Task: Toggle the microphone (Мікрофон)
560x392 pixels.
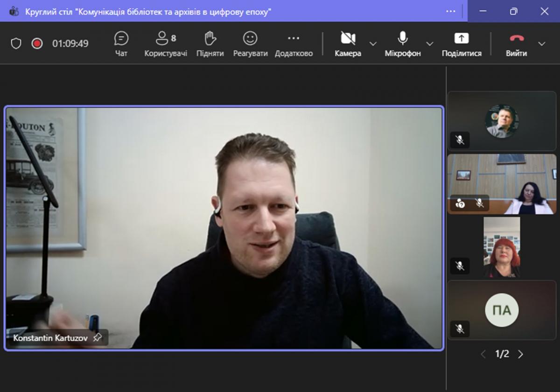Action: 402,44
